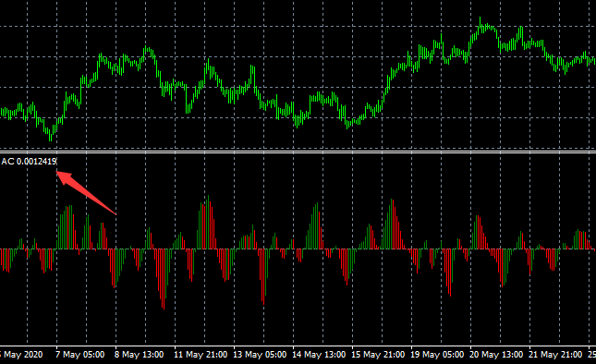Select the divider between price chart and AC window
Screen dimensions: 596x364
[x=298, y=152]
